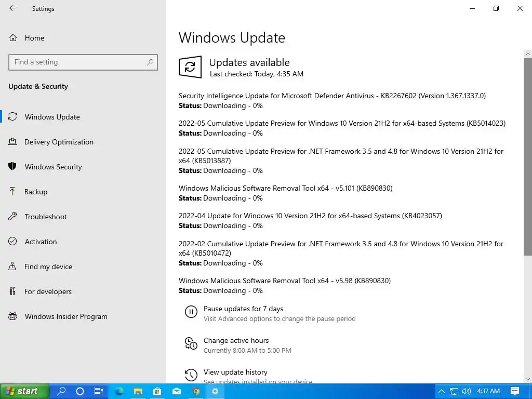The image size is (532, 399).
Task: Open Microsoft Store from taskbar
Action: [157, 391]
